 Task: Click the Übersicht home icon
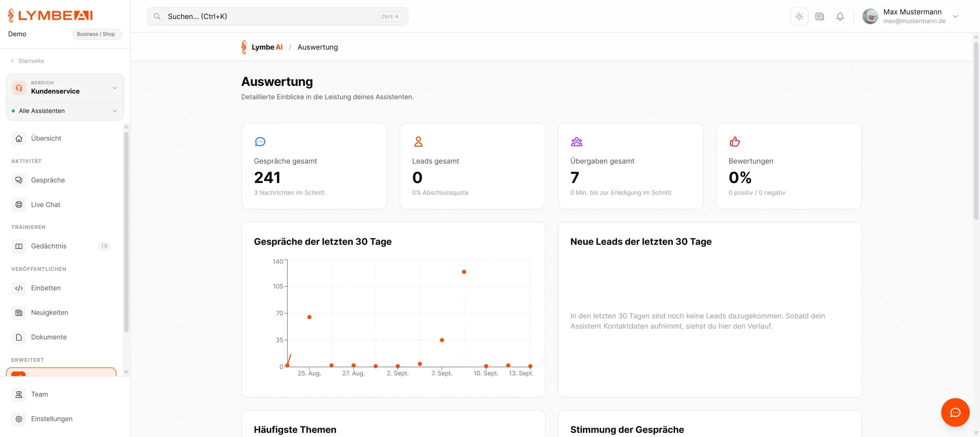tap(19, 139)
